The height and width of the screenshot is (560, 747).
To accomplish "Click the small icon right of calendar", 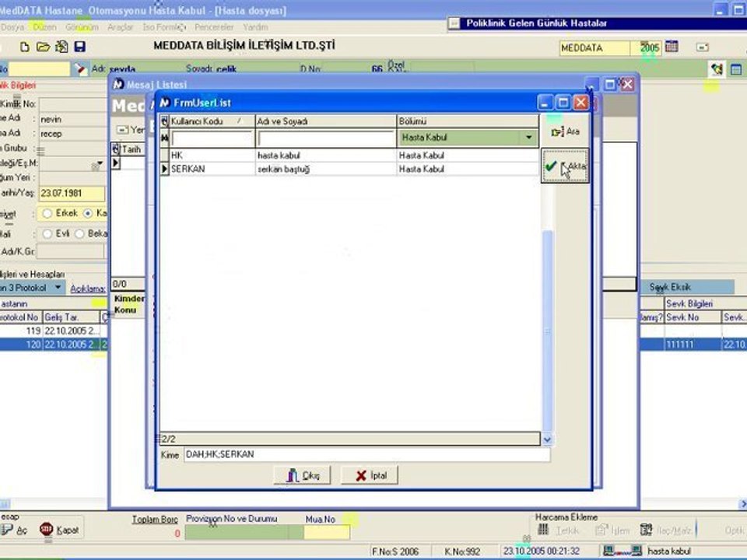I will pyautogui.click(x=702, y=47).
